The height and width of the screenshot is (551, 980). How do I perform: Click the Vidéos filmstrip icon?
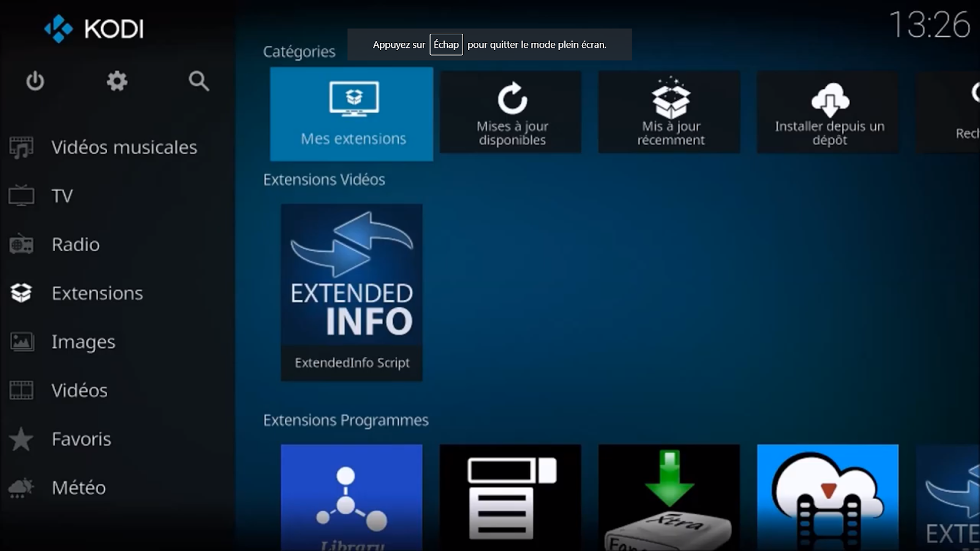[21, 390]
